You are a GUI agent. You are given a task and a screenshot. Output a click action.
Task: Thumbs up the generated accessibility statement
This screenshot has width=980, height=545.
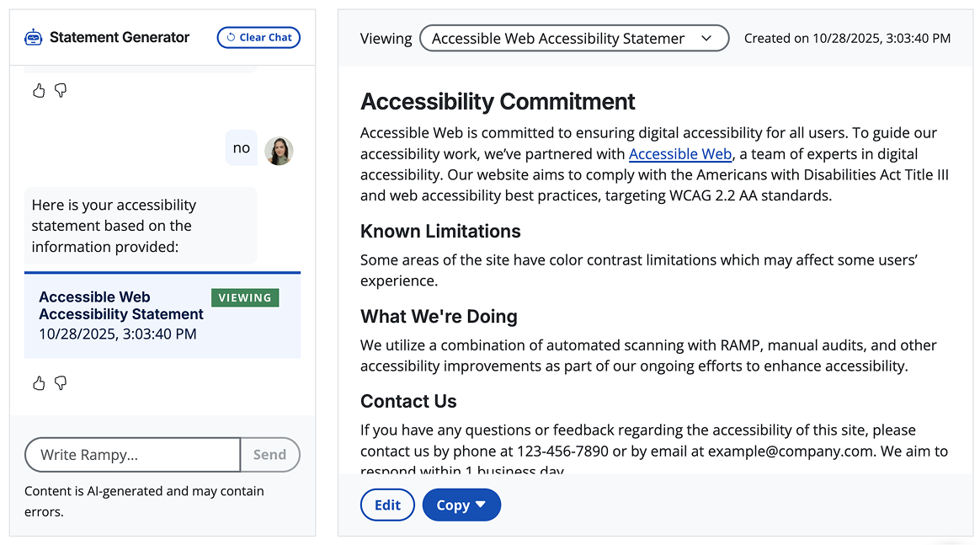[x=39, y=382]
